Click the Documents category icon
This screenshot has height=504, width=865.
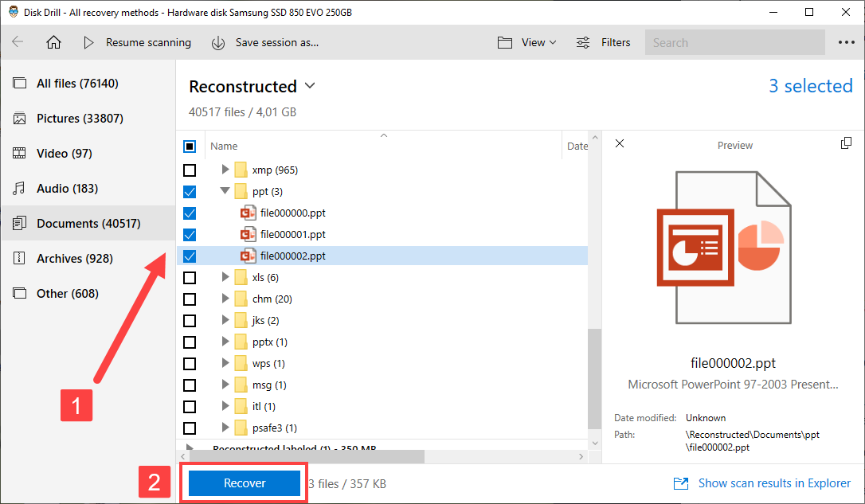[x=19, y=223]
